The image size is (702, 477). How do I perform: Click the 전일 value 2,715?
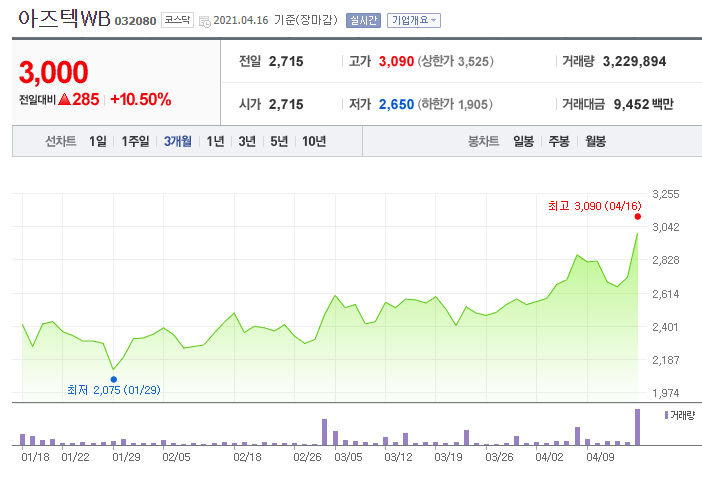[286, 61]
